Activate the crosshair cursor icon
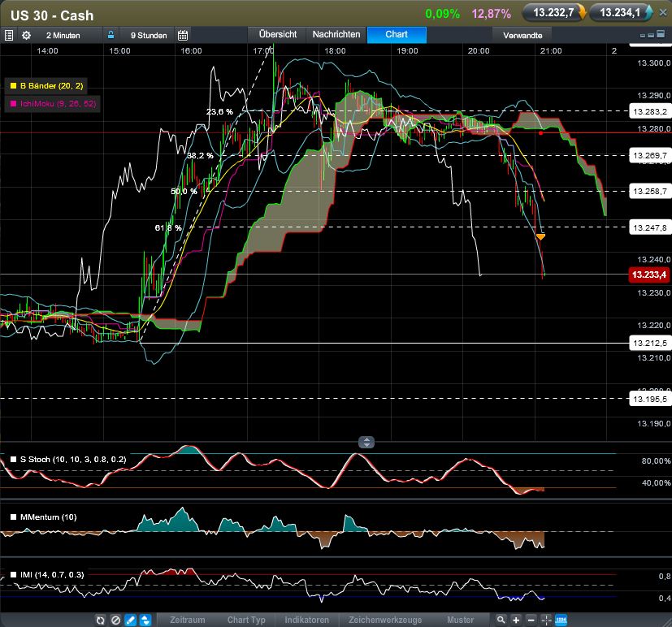 (x=545, y=620)
